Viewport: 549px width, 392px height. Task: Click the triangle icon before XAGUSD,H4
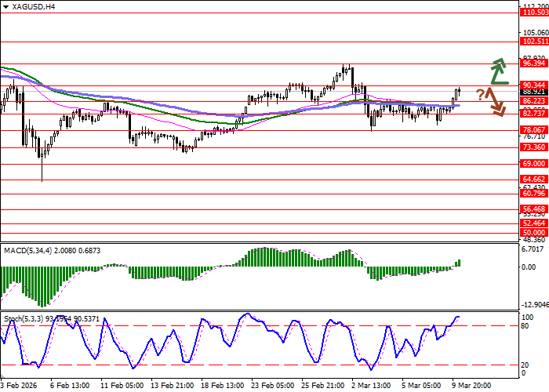pyautogui.click(x=5, y=6)
